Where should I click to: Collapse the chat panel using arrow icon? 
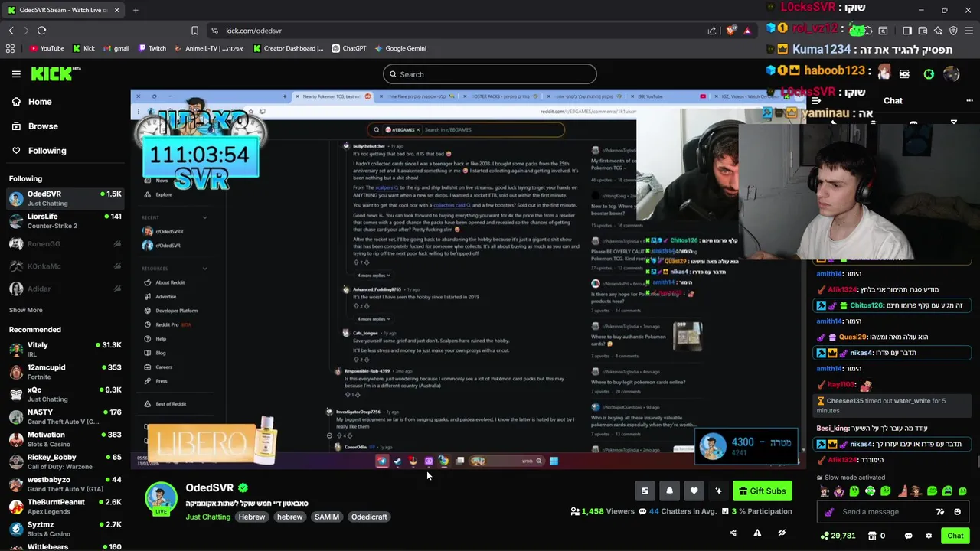pyautogui.click(x=816, y=101)
